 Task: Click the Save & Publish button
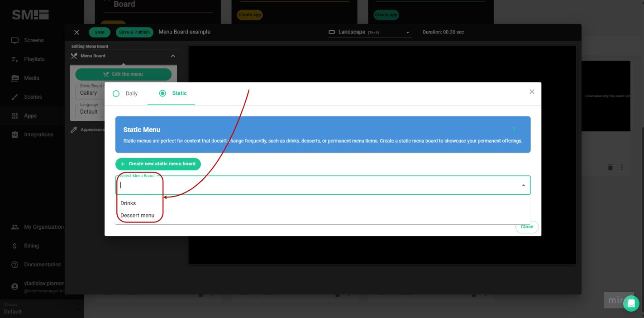(134, 32)
